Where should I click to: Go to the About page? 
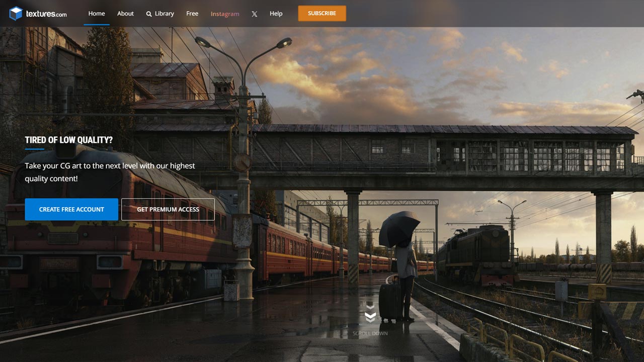(x=125, y=14)
